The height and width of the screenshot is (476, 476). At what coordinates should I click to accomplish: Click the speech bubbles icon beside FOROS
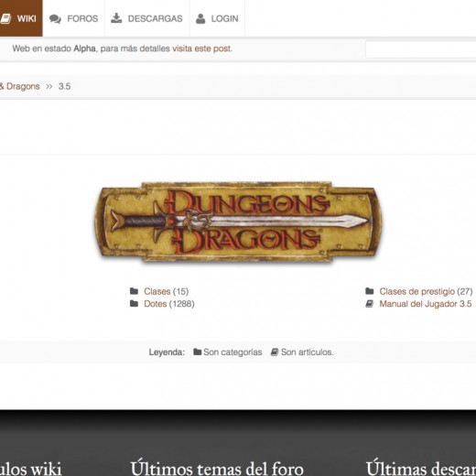coord(55,19)
